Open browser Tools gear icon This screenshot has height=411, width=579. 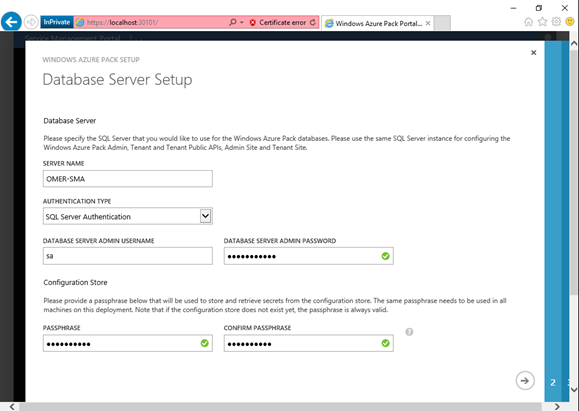click(556, 22)
